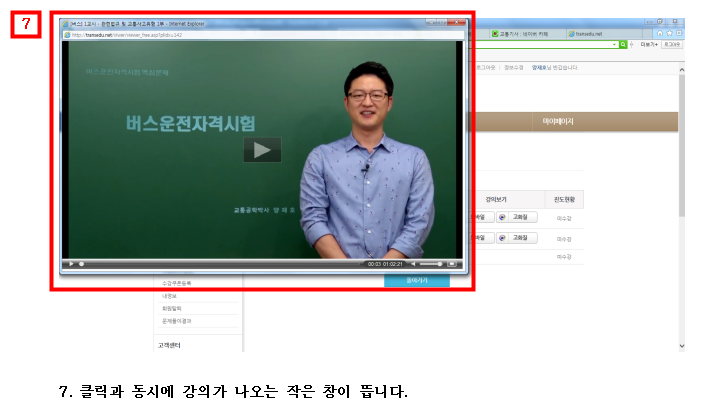702x409 pixels.
Task: Click the Internet Explorer icon in popup title bar
Action: pyautogui.click(x=65, y=24)
